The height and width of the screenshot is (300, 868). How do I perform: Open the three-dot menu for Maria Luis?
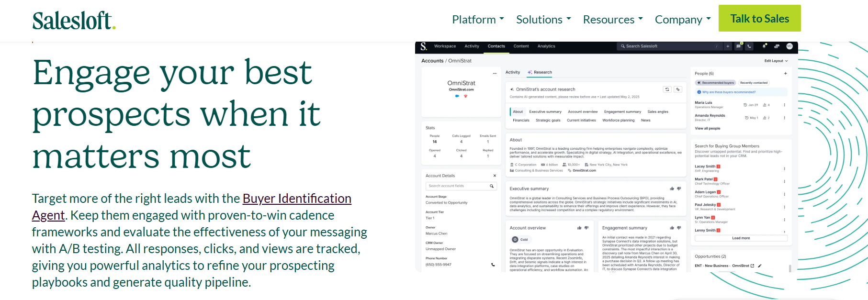pyautogui.click(x=784, y=105)
